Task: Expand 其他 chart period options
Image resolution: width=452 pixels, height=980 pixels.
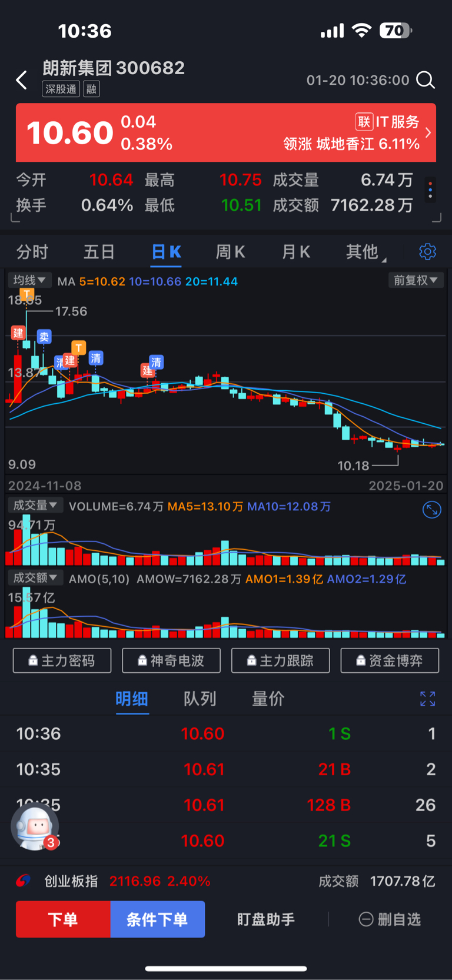Action: [x=365, y=252]
